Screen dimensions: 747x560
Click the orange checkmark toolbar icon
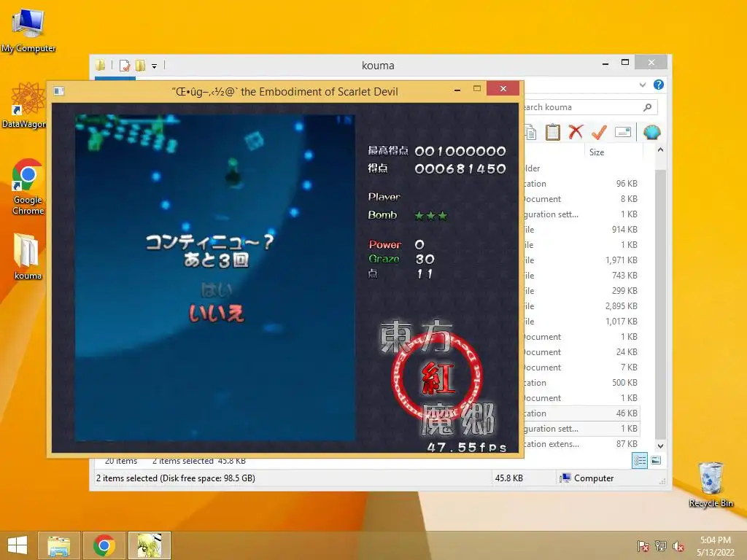[599, 132]
